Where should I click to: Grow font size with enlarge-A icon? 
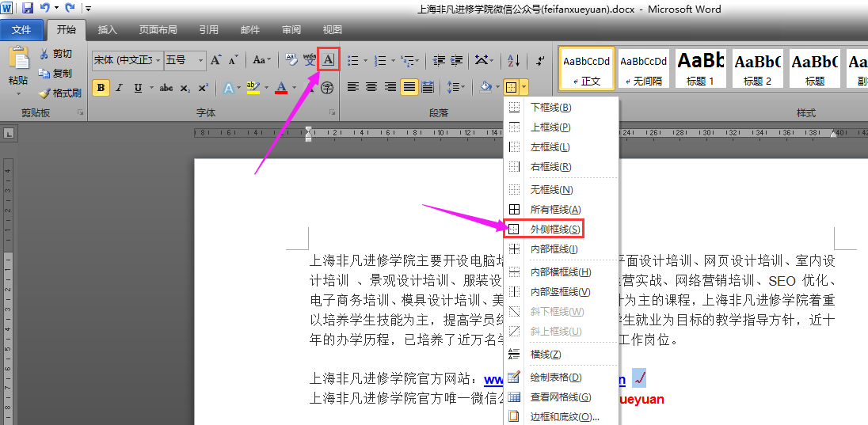point(216,60)
